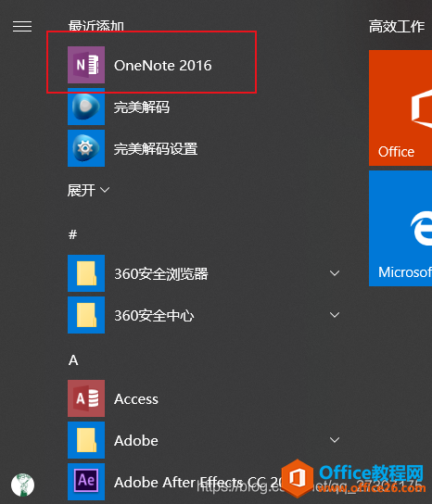The height and width of the screenshot is (504, 432).
Task: Launch OneNote 2016 purple icon
Action: click(86, 65)
